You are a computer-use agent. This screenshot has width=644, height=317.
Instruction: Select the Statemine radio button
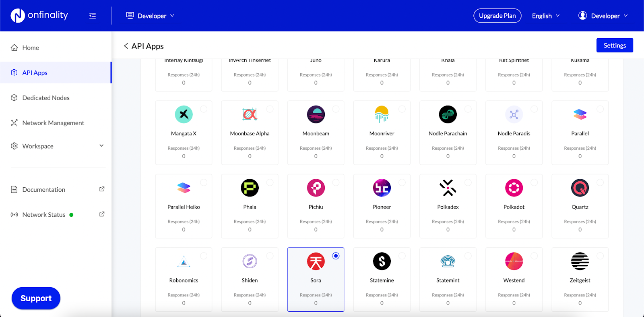(x=402, y=256)
